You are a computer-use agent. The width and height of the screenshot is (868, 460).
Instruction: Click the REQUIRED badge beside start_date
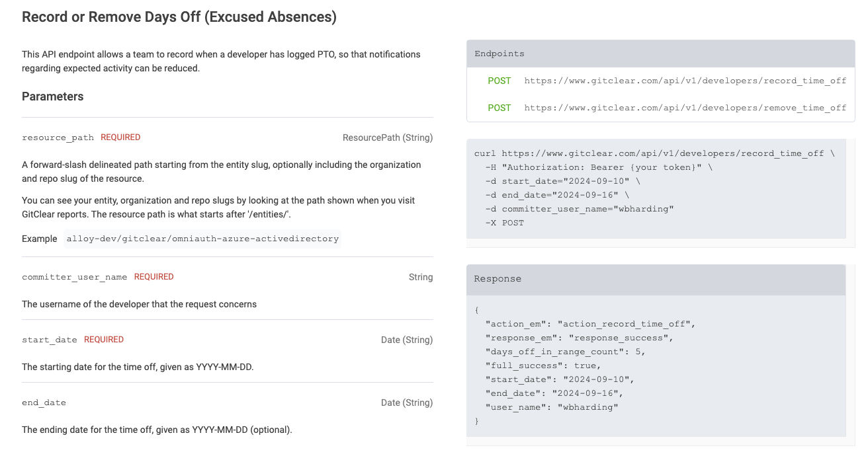point(104,340)
